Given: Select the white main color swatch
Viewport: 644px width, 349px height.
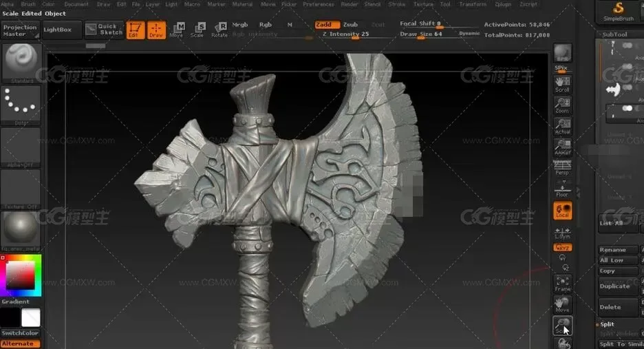Looking at the screenshot, I should 31,317.
